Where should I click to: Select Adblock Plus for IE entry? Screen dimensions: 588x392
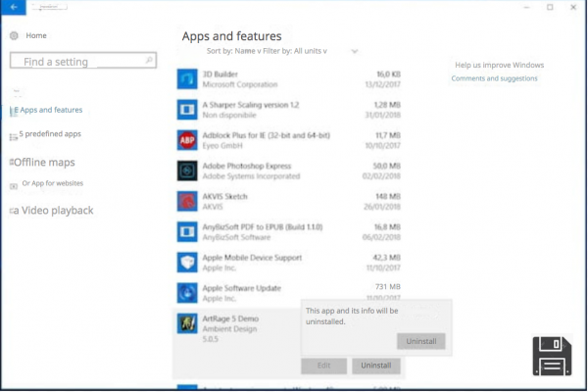click(x=267, y=135)
